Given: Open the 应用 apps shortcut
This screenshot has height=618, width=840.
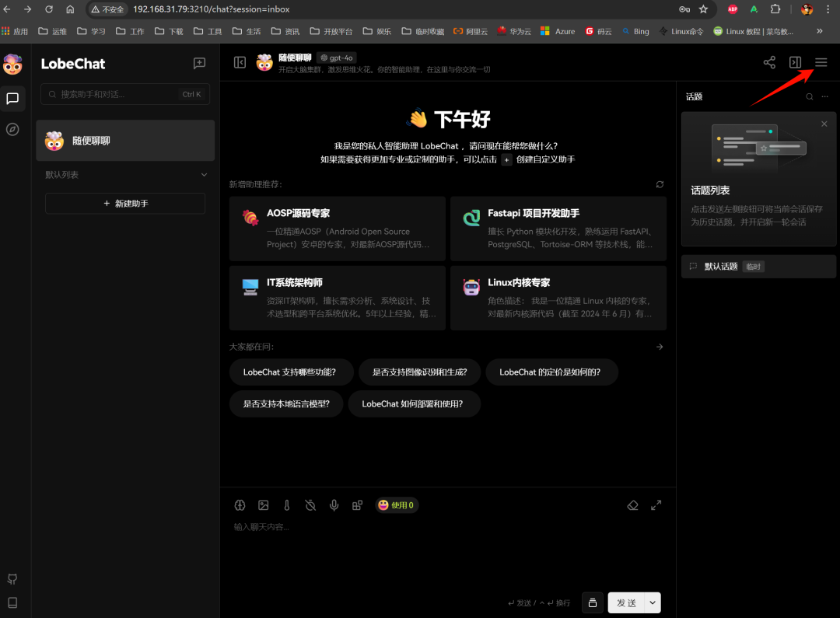Looking at the screenshot, I should point(15,32).
